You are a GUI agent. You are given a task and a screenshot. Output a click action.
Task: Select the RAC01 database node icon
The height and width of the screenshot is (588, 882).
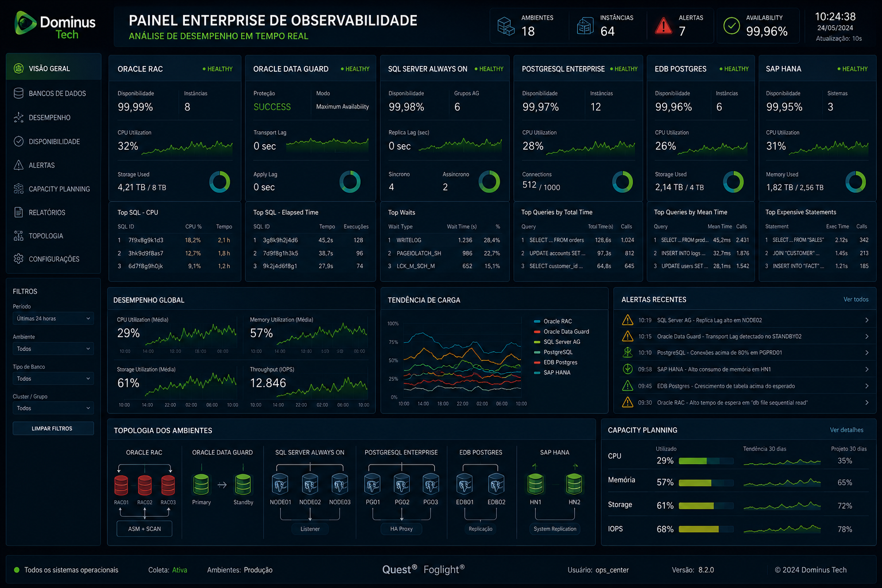point(121,485)
